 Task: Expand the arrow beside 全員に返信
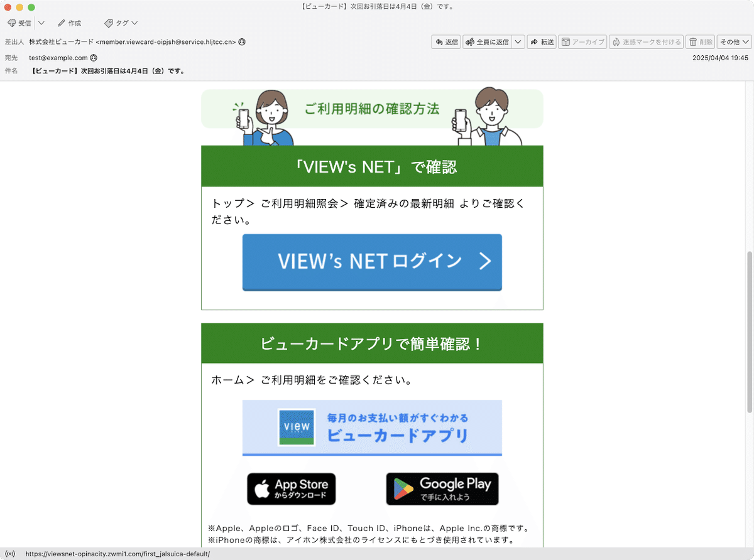tap(518, 42)
